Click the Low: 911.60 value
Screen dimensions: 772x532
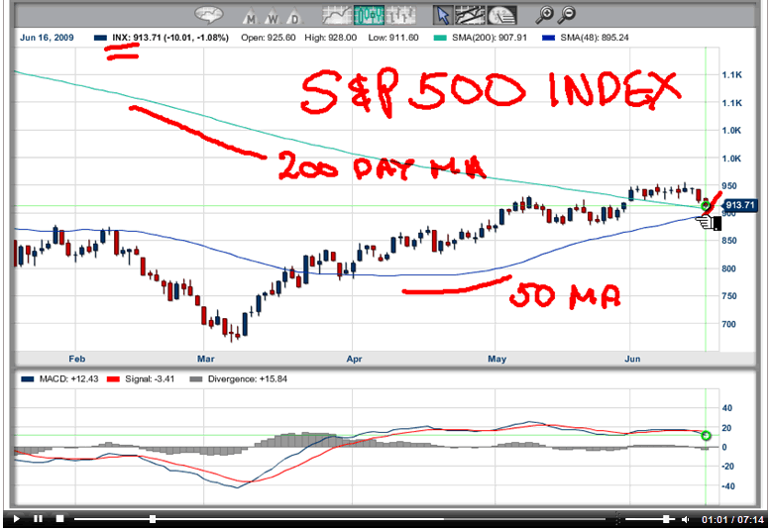click(x=393, y=38)
